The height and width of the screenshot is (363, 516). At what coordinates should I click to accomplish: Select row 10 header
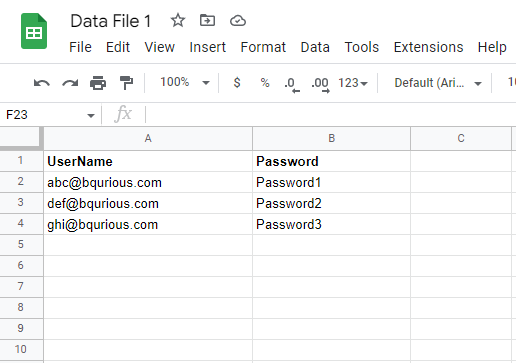tap(21, 350)
